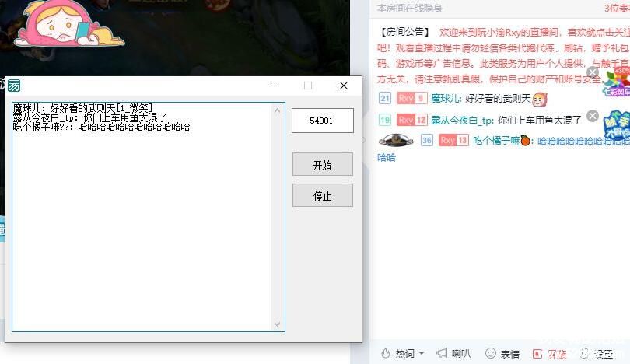
Task: Minimize the danmaku capture dialog
Action: [x=273, y=86]
